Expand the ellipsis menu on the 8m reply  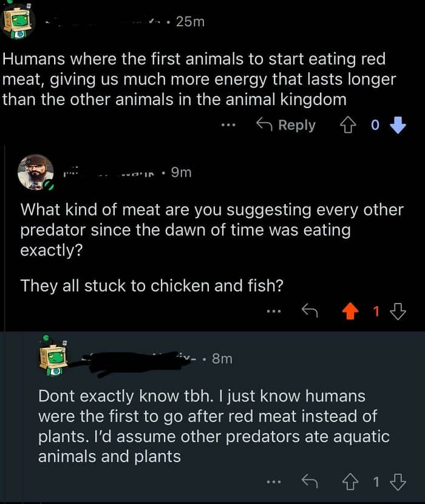(x=273, y=483)
